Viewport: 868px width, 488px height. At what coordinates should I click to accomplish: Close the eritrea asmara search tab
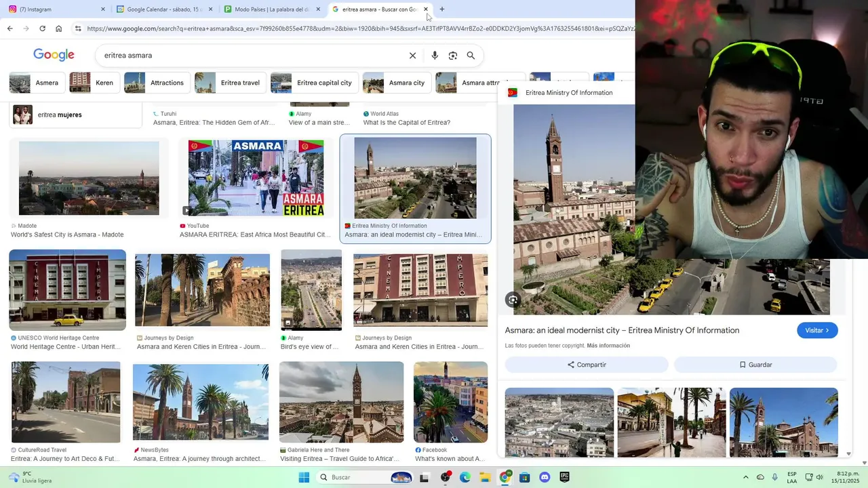426,9
